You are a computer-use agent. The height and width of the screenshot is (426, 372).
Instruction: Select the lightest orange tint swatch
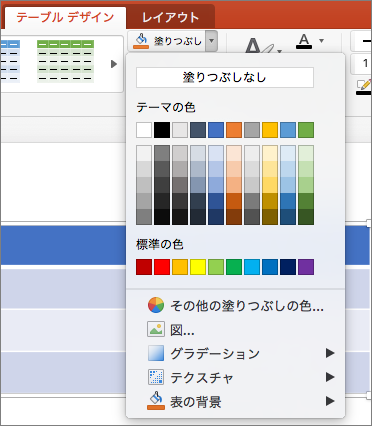click(234, 153)
